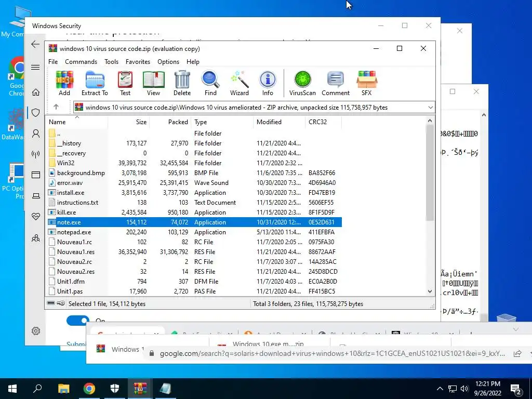Sort by Type column header
This screenshot has height=399, width=532.
(222, 122)
